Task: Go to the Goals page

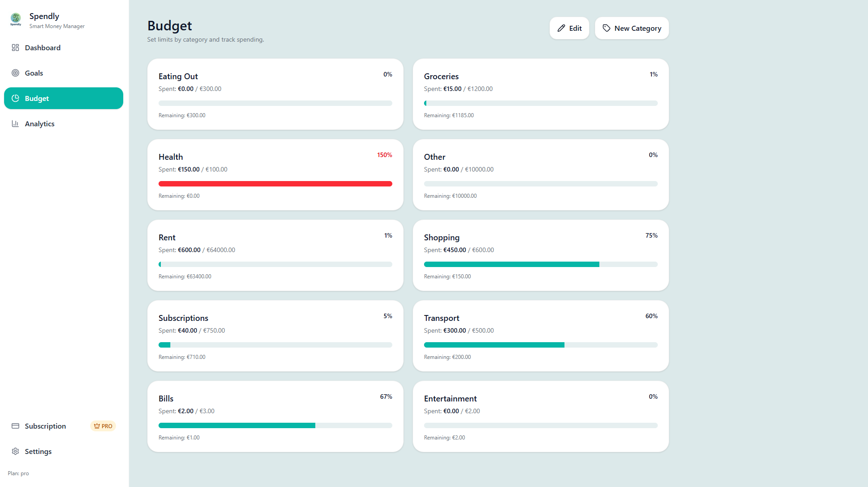Action: pyautogui.click(x=63, y=73)
